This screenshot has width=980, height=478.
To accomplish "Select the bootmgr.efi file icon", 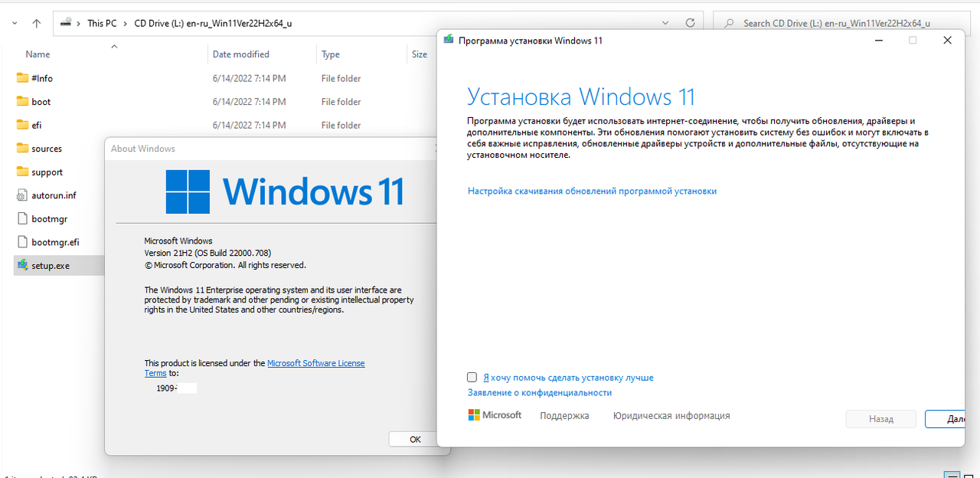I will (22, 242).
